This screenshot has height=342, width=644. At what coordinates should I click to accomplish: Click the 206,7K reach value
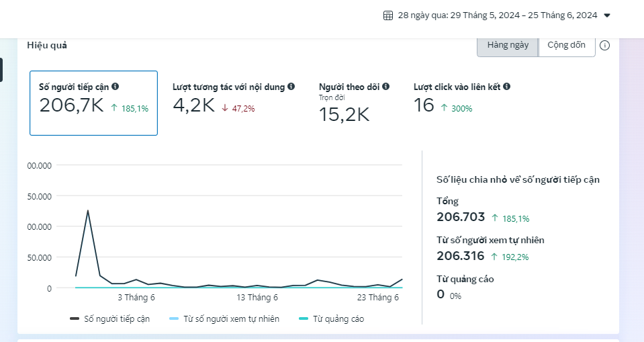(71, 105)
